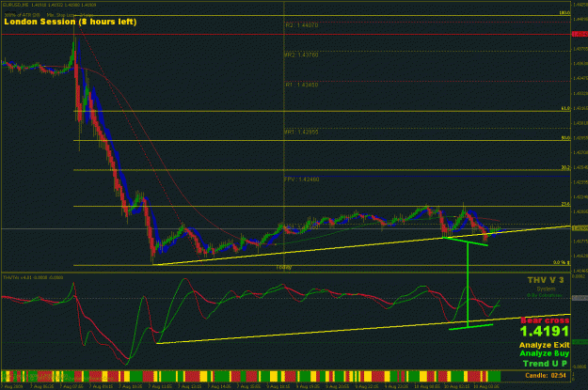Click the 'London Session (8 hours left)' label
The width and height of the screenshot is (588, 390).
(71, 22)
